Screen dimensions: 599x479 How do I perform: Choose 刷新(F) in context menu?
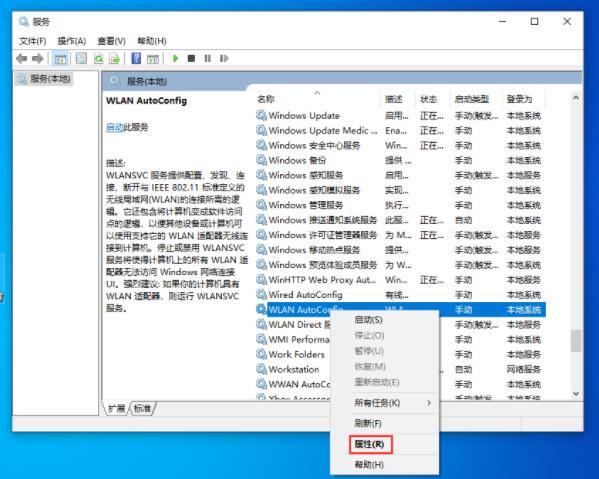coord(368,423)
